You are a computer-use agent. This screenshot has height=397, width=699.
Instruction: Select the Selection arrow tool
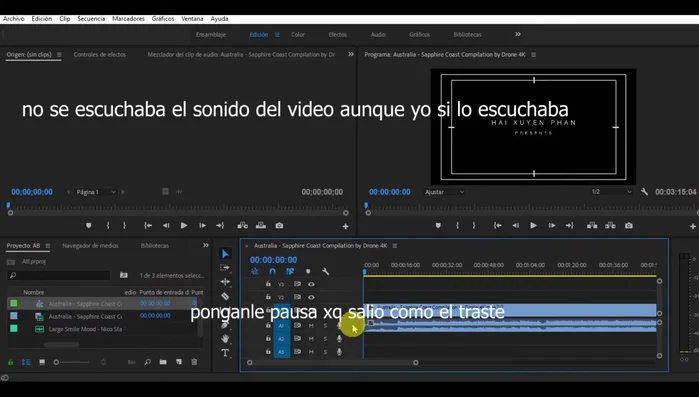[x=225, y=254]
